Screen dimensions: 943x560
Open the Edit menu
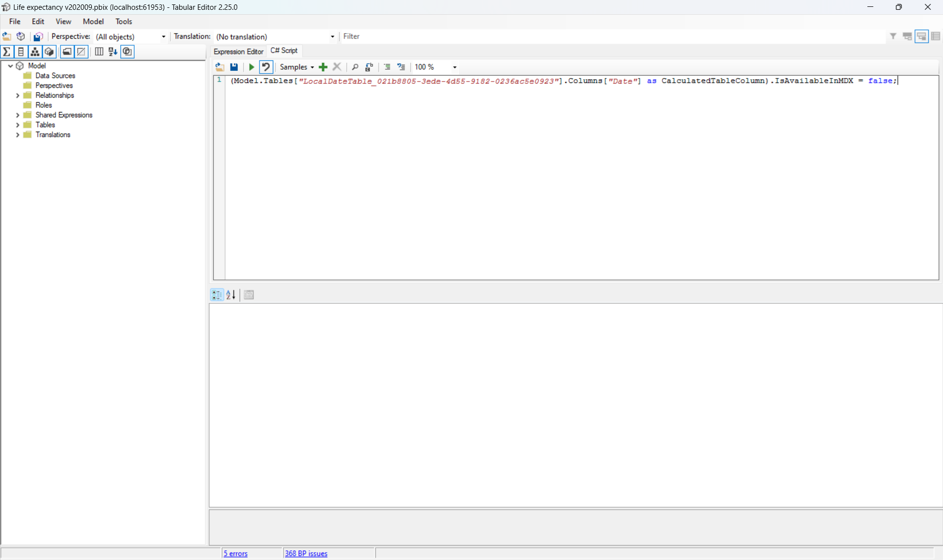coord(38,22)
